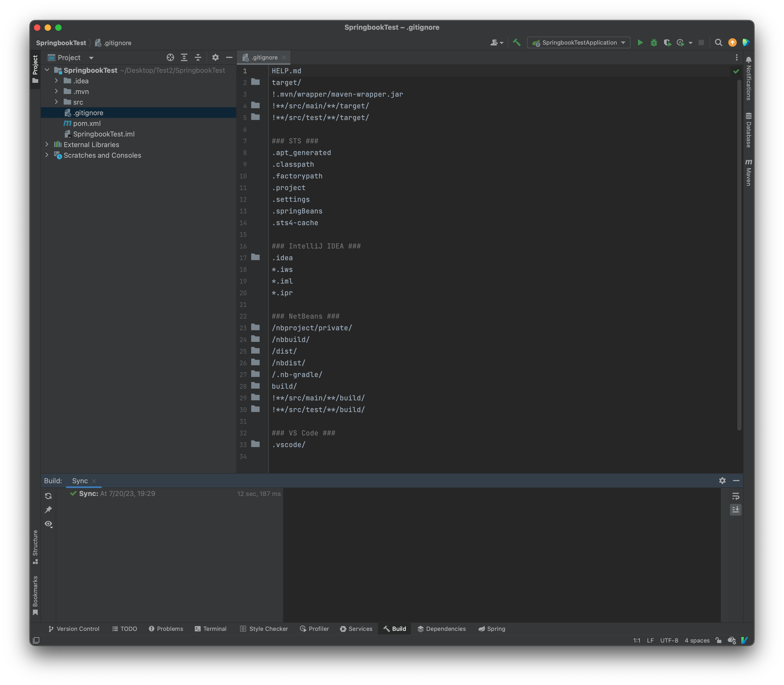The image size is (784, 685).
Task: Open Search Everywhere magnifier icon
Action: (718, 42)
